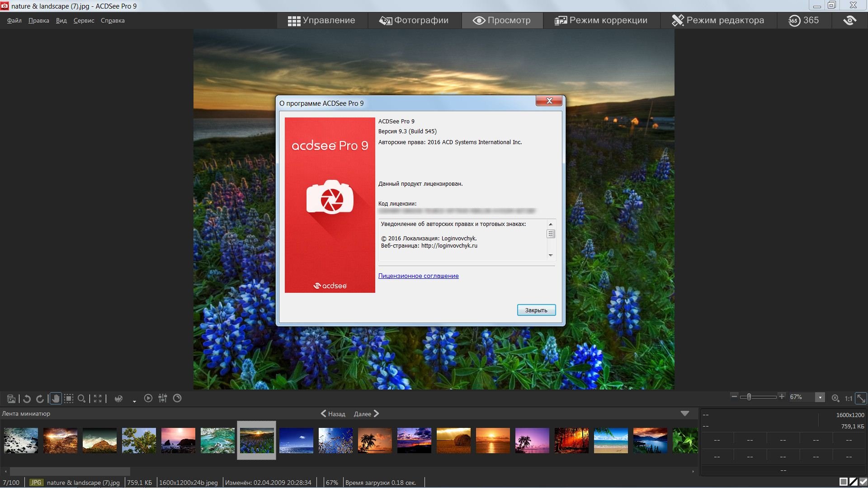Viewport: 868px width, 488px height.
Task: Enter full screen view with arrows icon
Action: coord(98,399)
